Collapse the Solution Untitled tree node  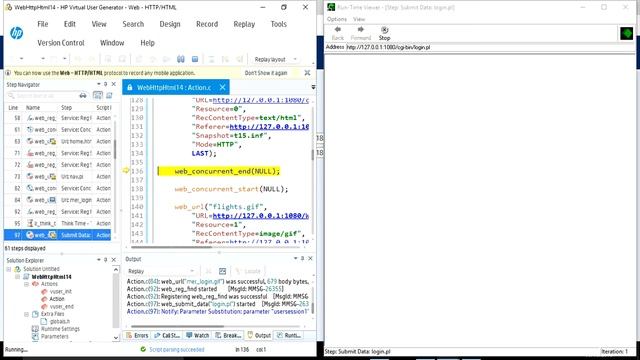tap(9, 269)
